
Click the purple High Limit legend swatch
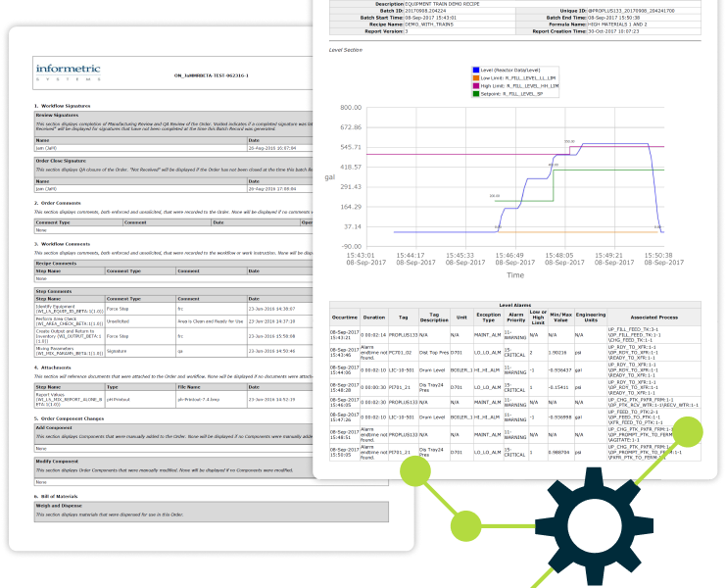(476, 86)
